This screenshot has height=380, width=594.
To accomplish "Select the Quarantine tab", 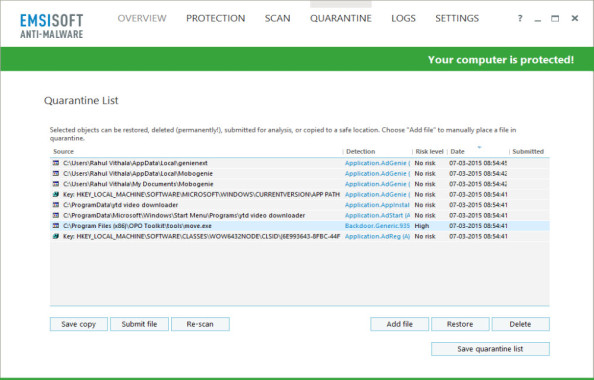I will coord(341,18).
